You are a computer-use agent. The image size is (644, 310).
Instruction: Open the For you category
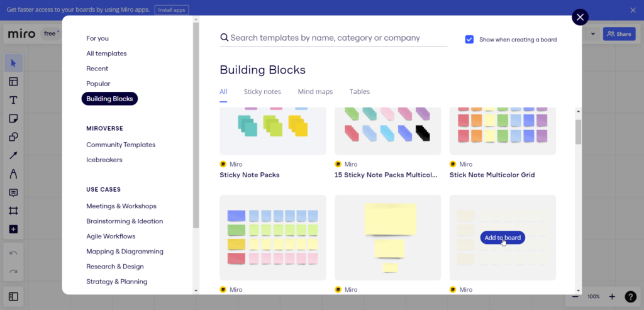[97, 38]
